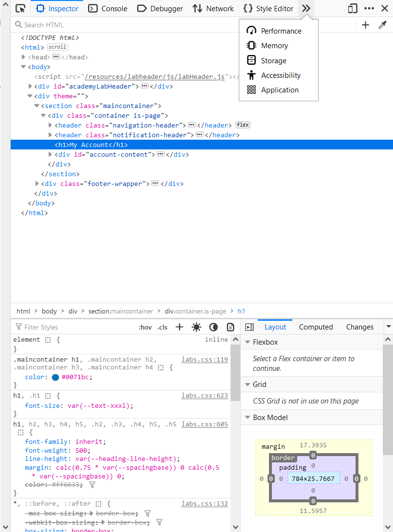
Task: Open the Inspector tab
Action: click(57, 8)
